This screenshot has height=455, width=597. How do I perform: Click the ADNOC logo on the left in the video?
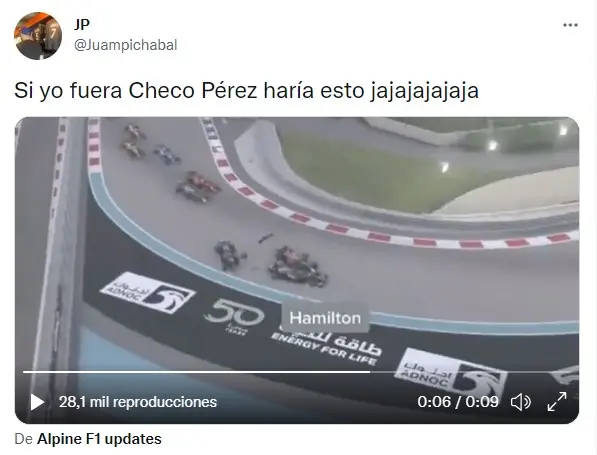point(148,293)
